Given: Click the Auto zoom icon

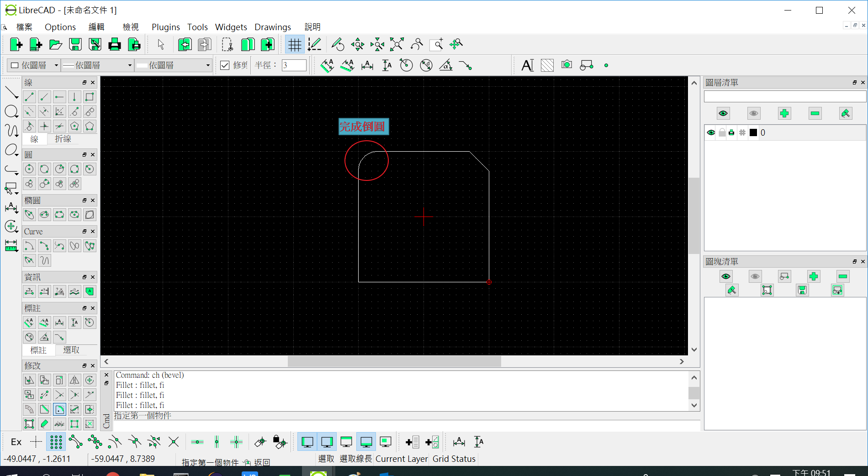Looking at the screenshot, I should point(397,44).
